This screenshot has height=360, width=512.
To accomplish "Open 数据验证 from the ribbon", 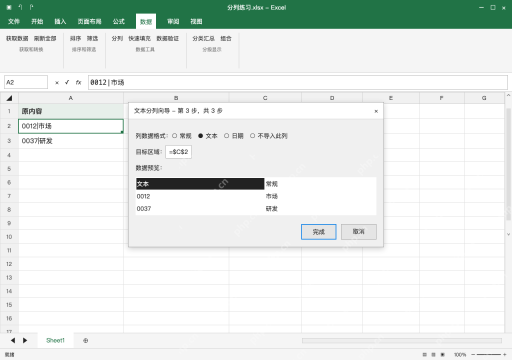I will click(x=168, y=39).
